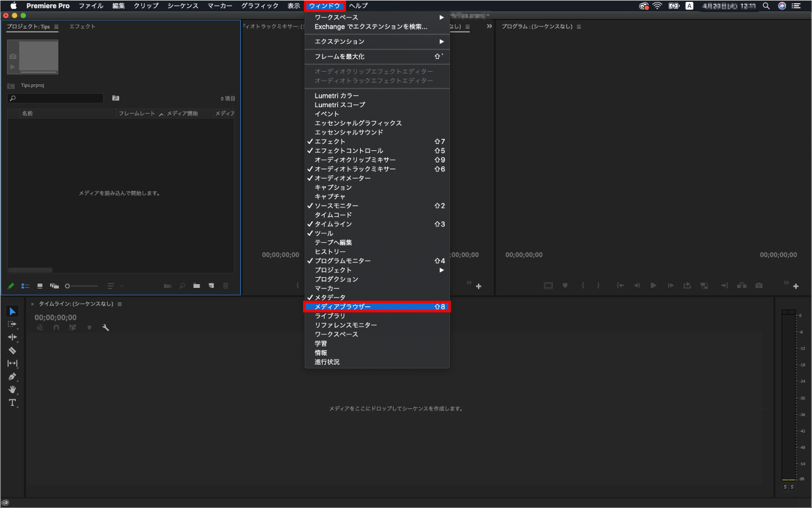Viewport: 812px width, 508px height.
Task: Click Add Marker icon in the timeline header
Action: click(x=89, y=328)
